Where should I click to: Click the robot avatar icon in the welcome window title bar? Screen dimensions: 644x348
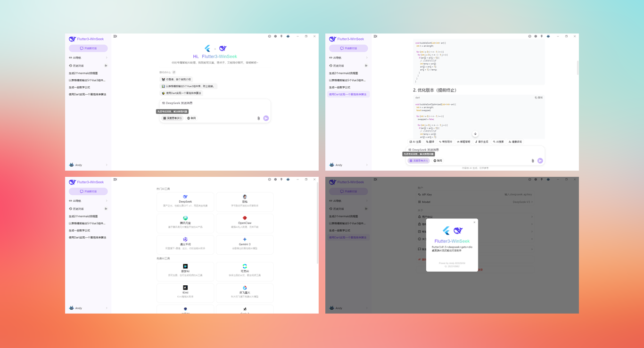pyautogui.click(x=288, y=36)
